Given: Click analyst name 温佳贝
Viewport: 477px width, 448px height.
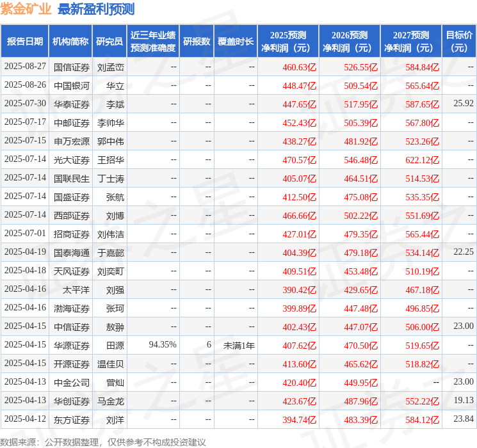Looking at the screenshot, I should click(x=111, y=364).
